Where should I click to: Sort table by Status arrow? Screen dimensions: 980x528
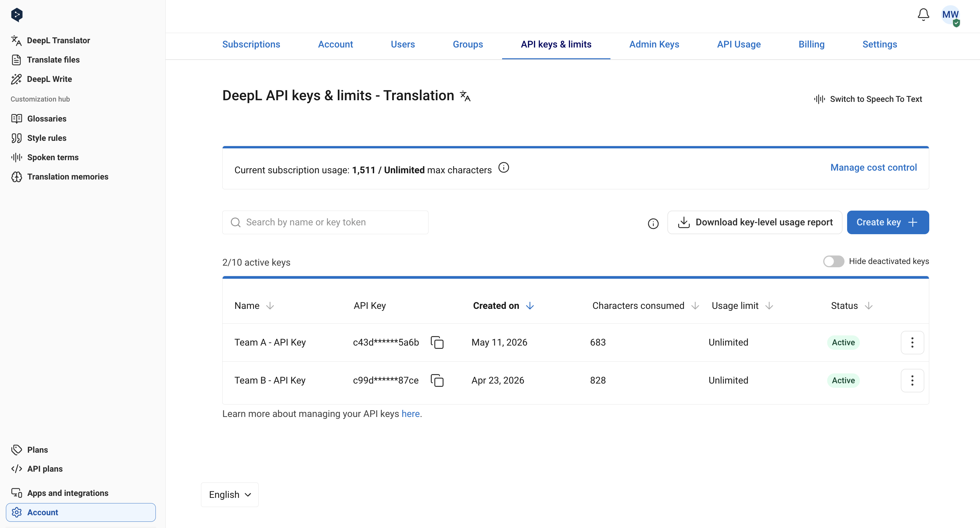coord(868,306)
